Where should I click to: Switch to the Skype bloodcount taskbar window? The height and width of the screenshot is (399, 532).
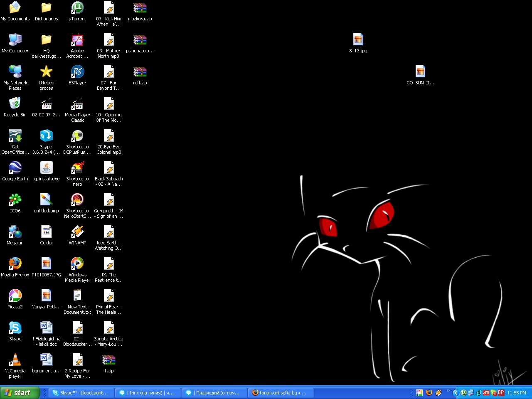(x=81, y=393)
